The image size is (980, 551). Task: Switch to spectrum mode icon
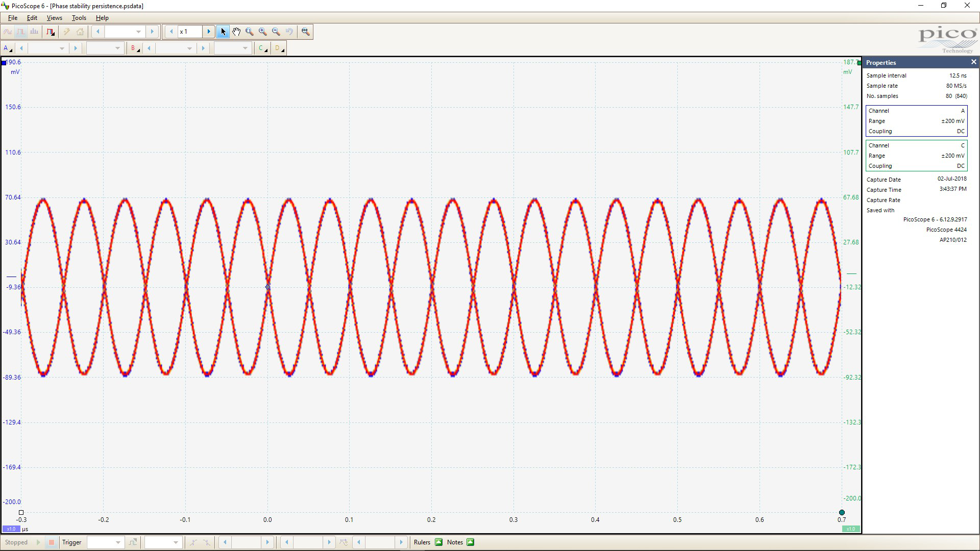pos(34,32)
